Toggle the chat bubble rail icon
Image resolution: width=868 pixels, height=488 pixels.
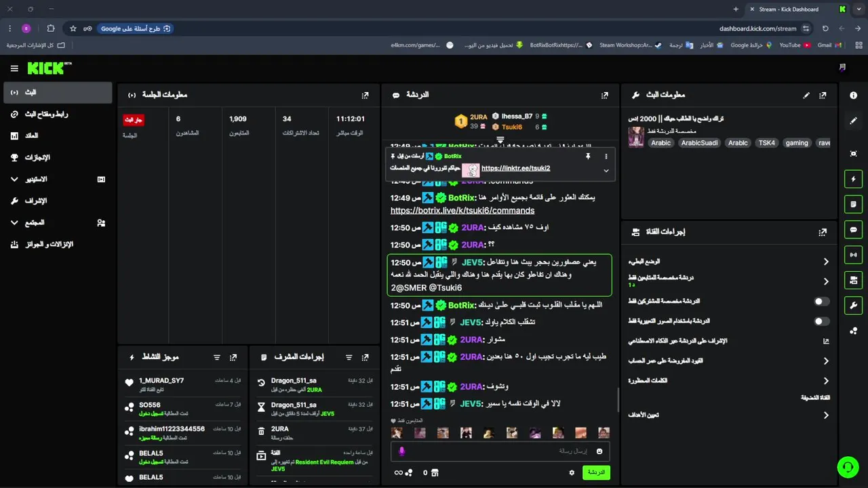click(x=853, y=230)
